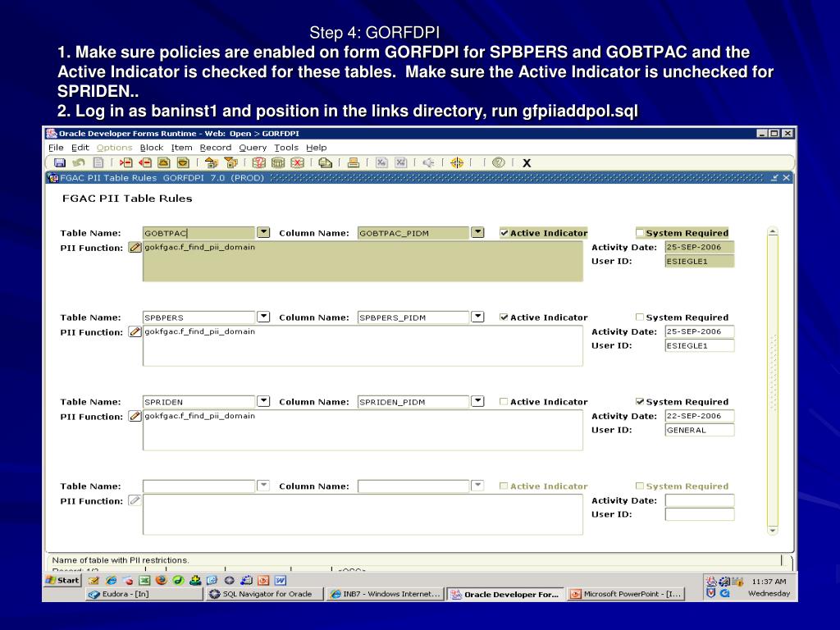Toggle Active Indicator on the blank fourth record
Screen dimensions: 840x630
(x=504, y=486)
